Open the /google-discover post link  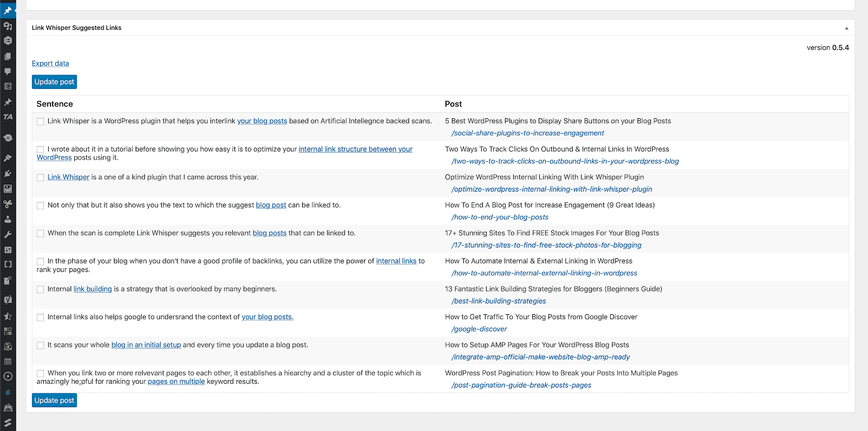coord(479,329)
